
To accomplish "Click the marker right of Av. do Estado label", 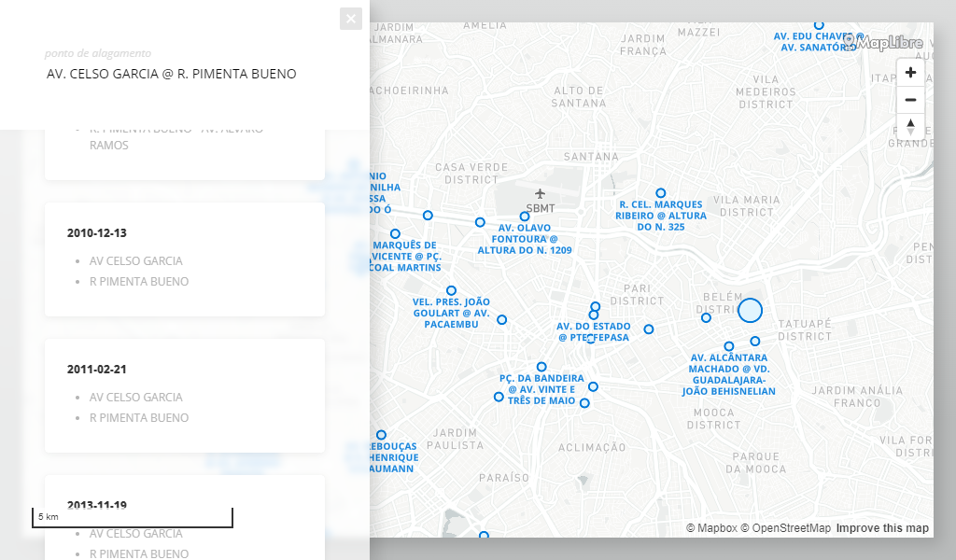I will pyautogui.click(x=649, y=329).
